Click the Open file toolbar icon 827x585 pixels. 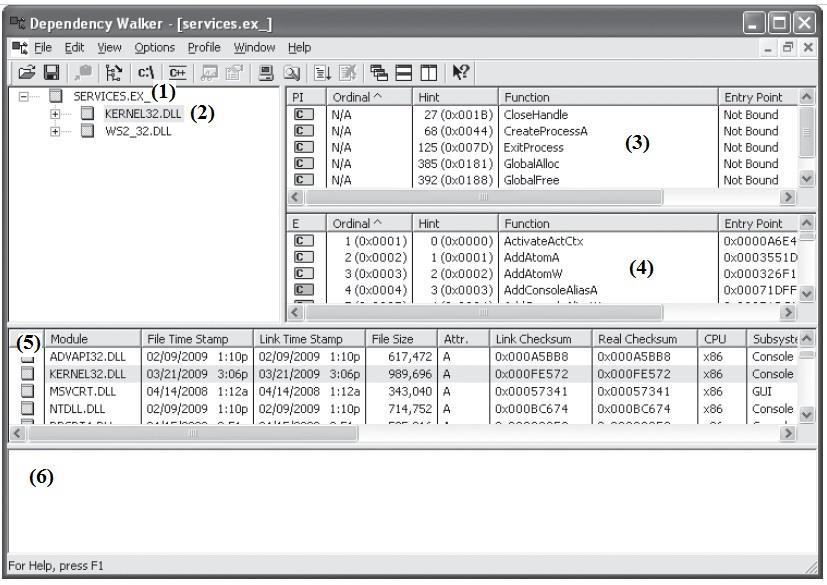26,72
